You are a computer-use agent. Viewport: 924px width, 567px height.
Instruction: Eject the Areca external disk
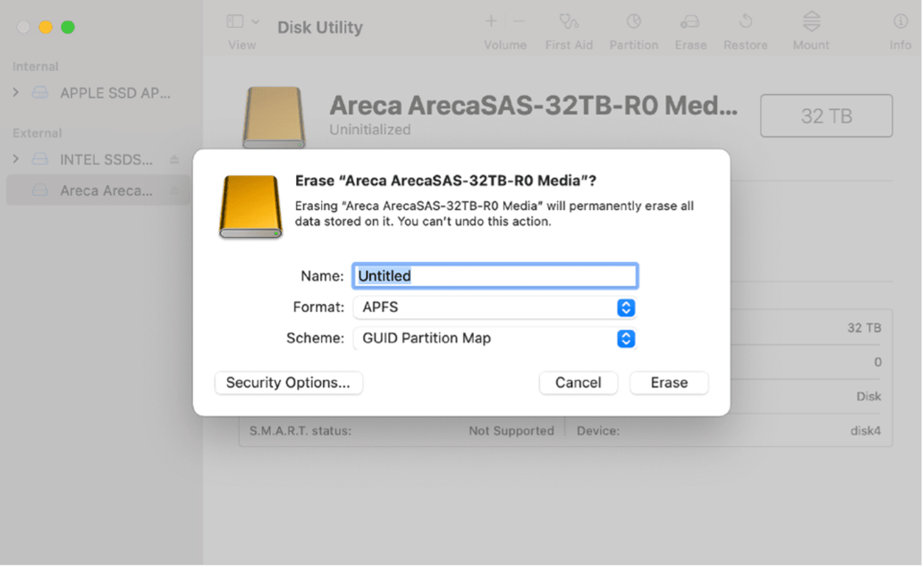[174, 191]
